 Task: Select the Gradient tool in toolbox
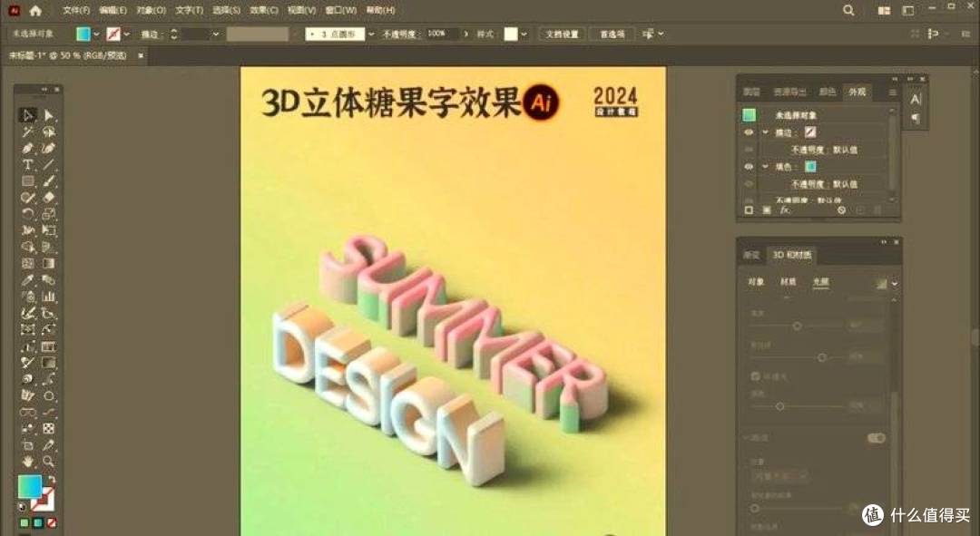point(49,263)
